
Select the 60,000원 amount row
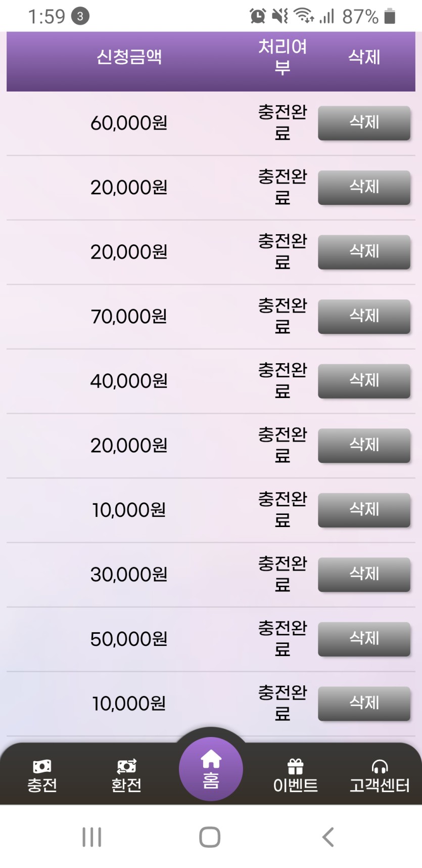click(129, 123)
